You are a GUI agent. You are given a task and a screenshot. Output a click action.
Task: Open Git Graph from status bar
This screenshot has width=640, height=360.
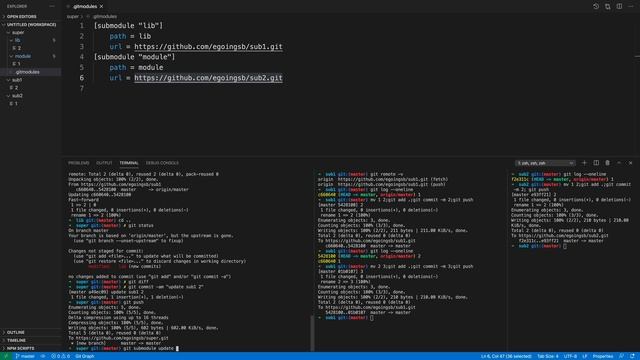click(85, 356)
